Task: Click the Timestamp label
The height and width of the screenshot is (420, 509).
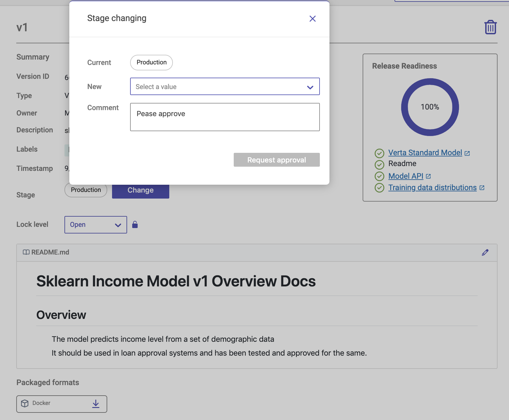Action: pyautogui.click(x=35, y=168)
